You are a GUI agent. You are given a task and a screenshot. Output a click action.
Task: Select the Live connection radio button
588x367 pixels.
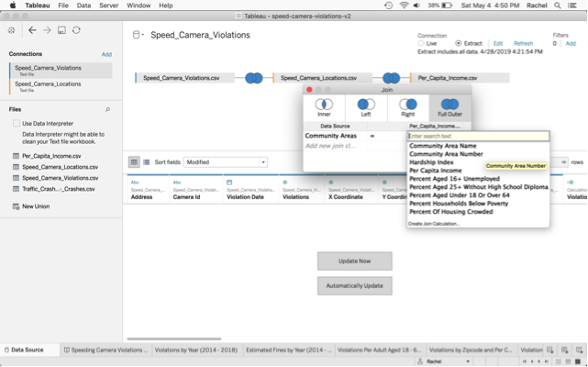tap(421, 43)
